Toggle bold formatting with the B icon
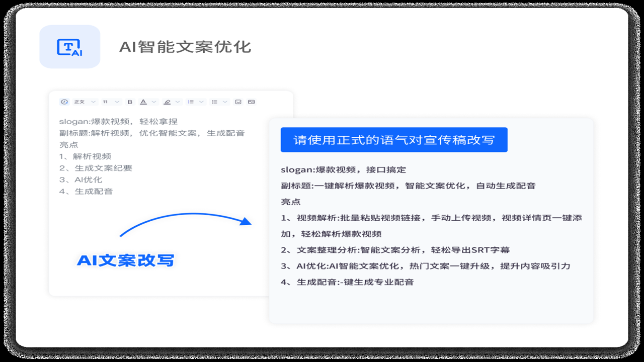This screenshot has height=362, width=644. click(130, 102)
